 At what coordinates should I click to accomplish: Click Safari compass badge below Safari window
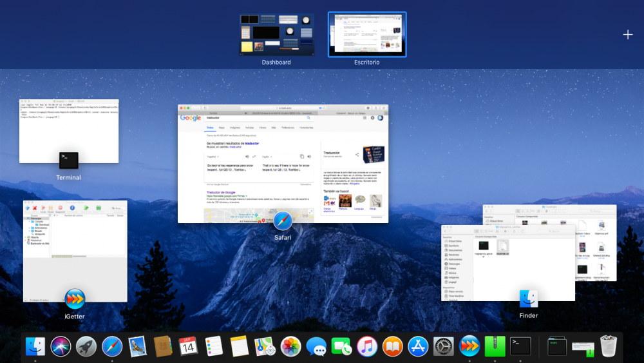click(283, 221)
